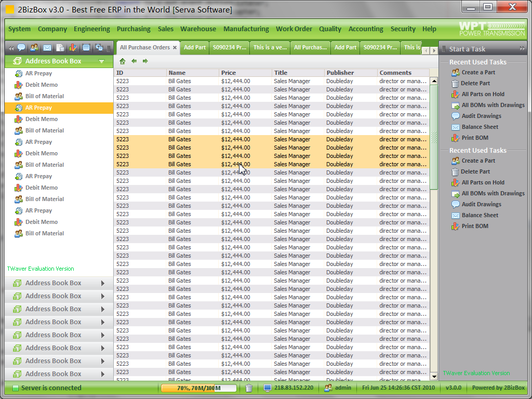
Task: Click the overlapping windows toolbar icon
Action: (x=99, y=48)
